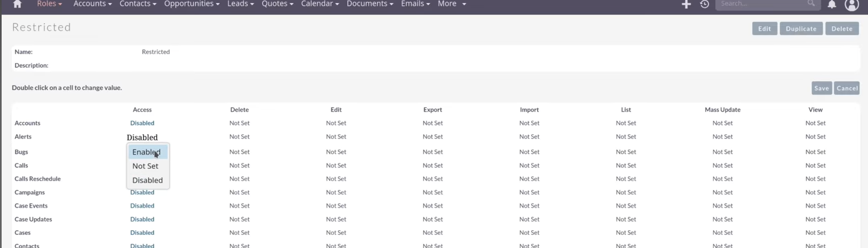Click Bugs row label

[x=21, y=152]
